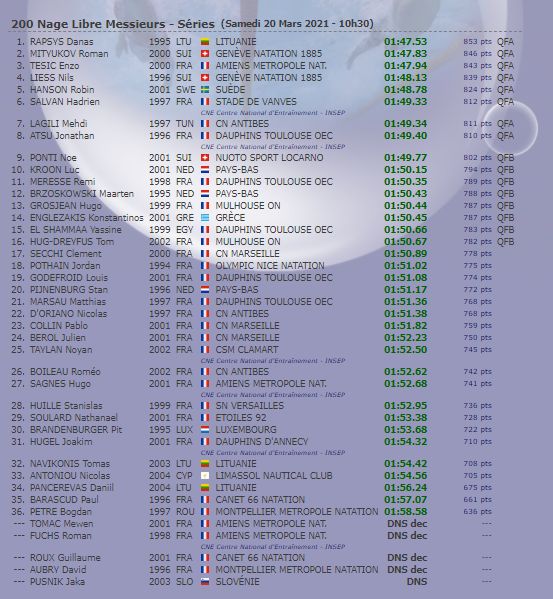Click time 01:49.34 of LAGILI Mehdi
The width and height of the screenshot is (553, 599).
(x=406, y=124)
